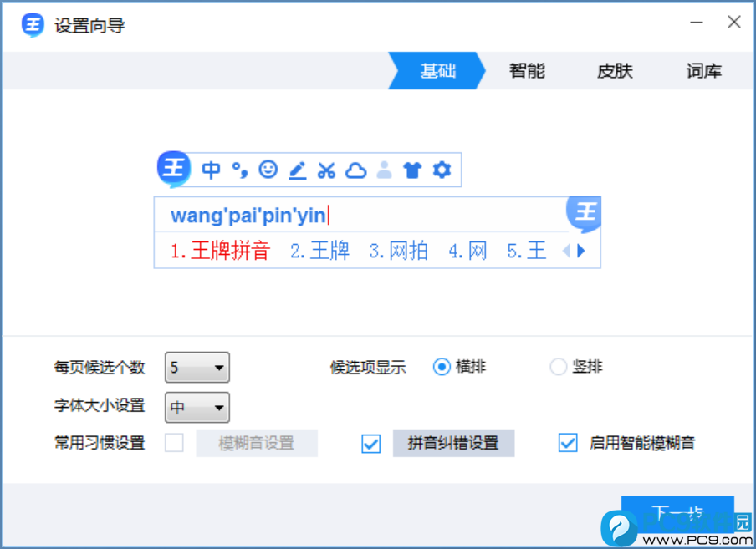The height and width of the screenshot is (549, 756).
Task: Click the Wangpai logo on the candidate window corner
Action: pyautogui.click(x=584, y=213)
